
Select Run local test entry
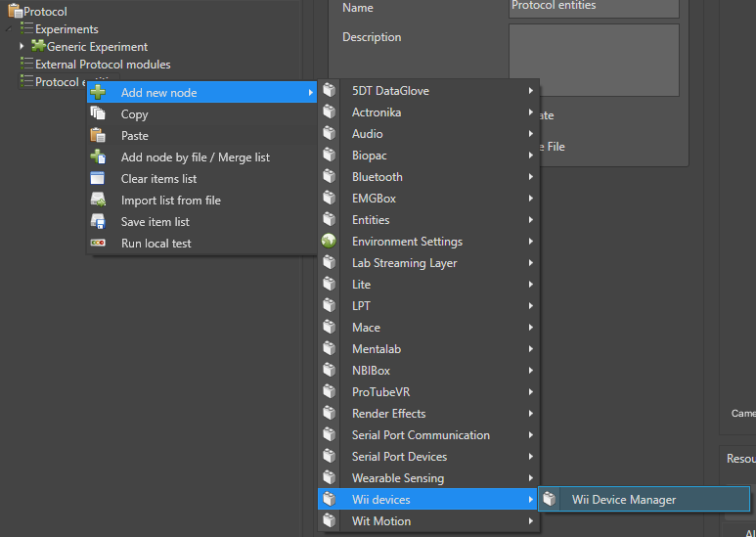201,243
